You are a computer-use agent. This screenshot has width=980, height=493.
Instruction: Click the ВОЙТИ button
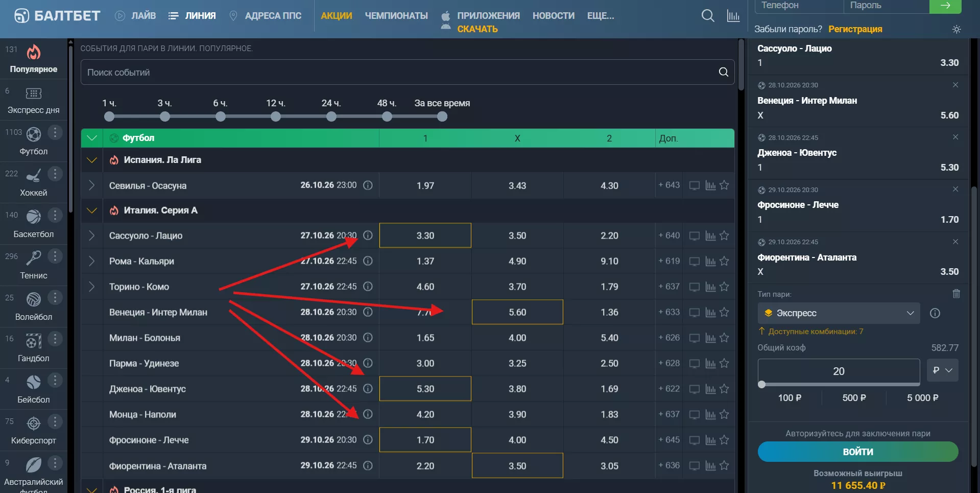[x=858, y=452]
